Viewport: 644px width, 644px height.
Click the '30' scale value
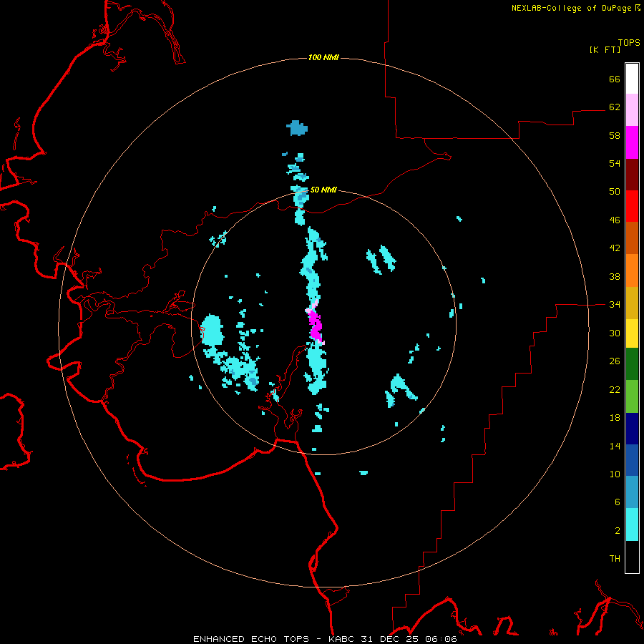(x=615, y=333)
